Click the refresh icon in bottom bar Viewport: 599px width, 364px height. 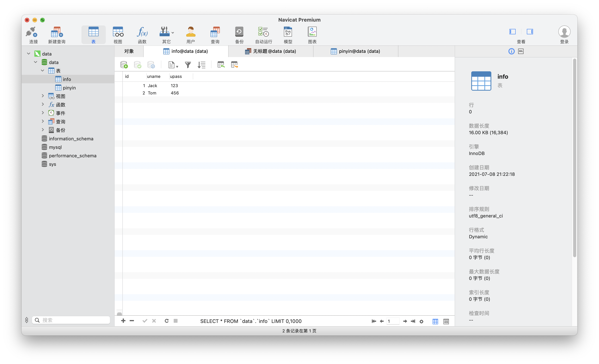tap(167, 321)
